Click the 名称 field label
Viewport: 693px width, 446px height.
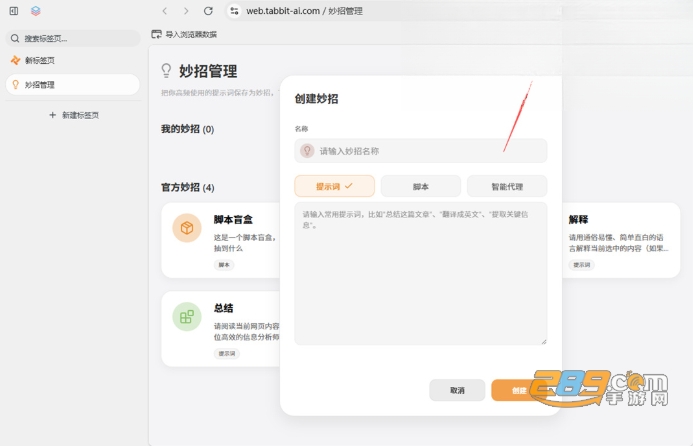pos(301,129)
